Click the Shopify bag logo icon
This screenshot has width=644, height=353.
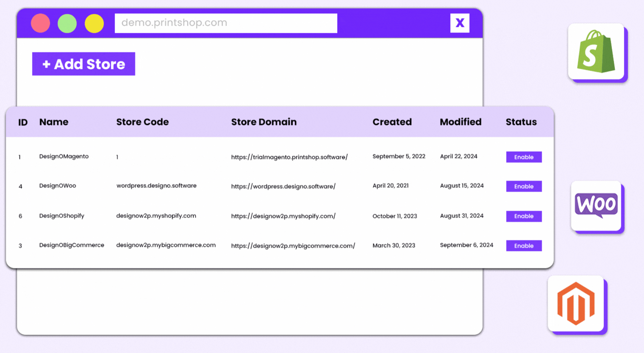pos(596,51)
